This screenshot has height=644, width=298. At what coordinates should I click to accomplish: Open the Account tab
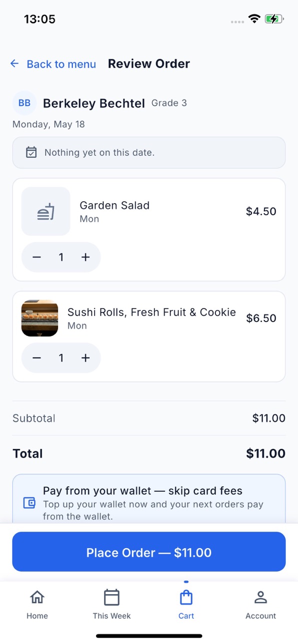[260, 605]
